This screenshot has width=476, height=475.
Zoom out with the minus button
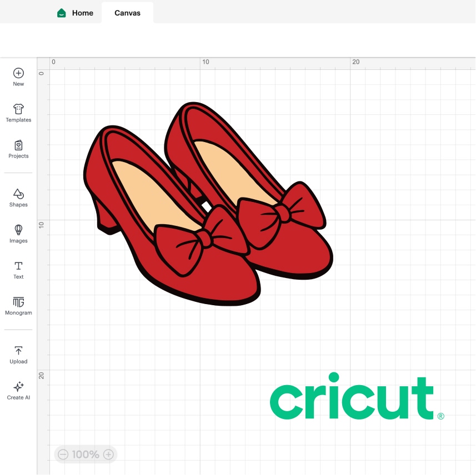(63, 454)
